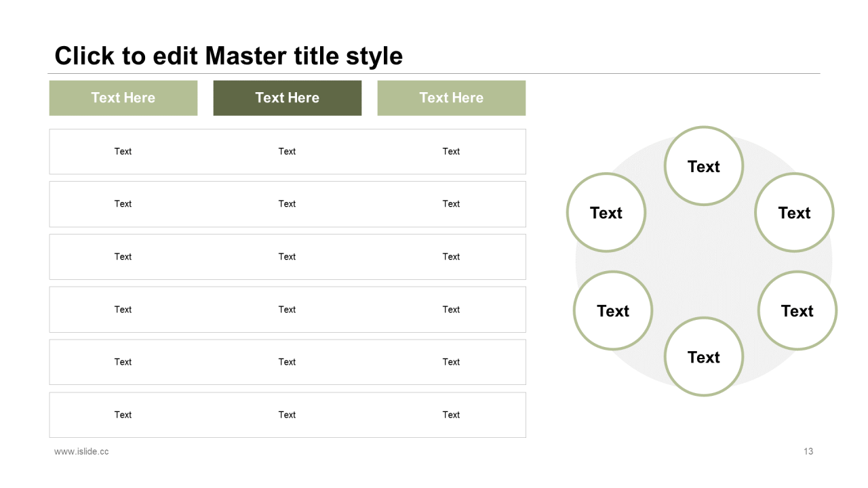
Task: Select the topmost 'Text' circle in the ring
Action: tap(704, 166)
